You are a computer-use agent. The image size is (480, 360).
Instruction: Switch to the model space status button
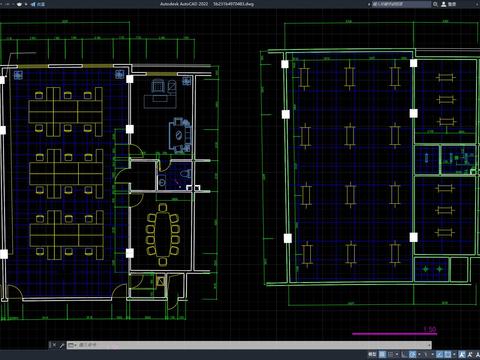(x=372, y=354)
